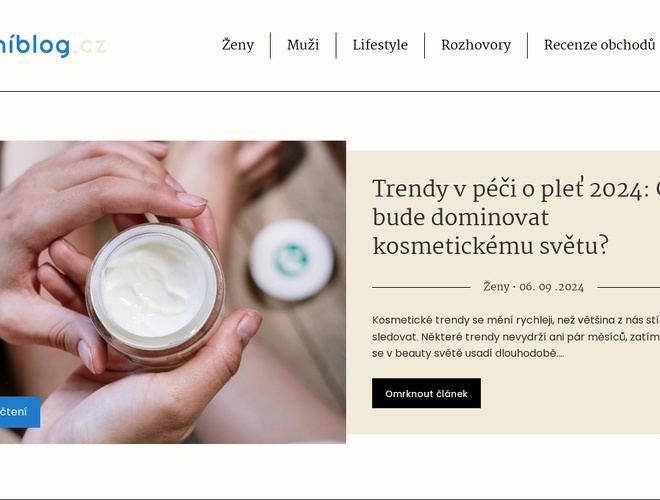660x500 pixels.
Task: Click the Ženy category label above the excerpt
Action: point(496,287)
